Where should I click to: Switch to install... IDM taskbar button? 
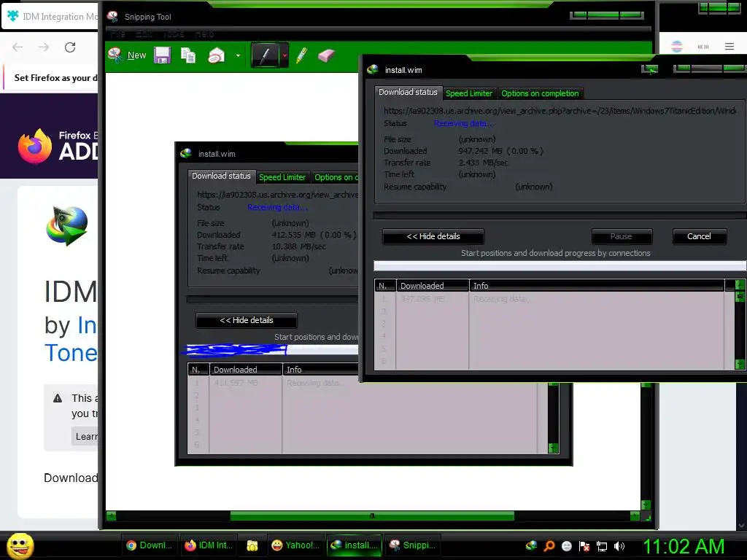[354, 545]
